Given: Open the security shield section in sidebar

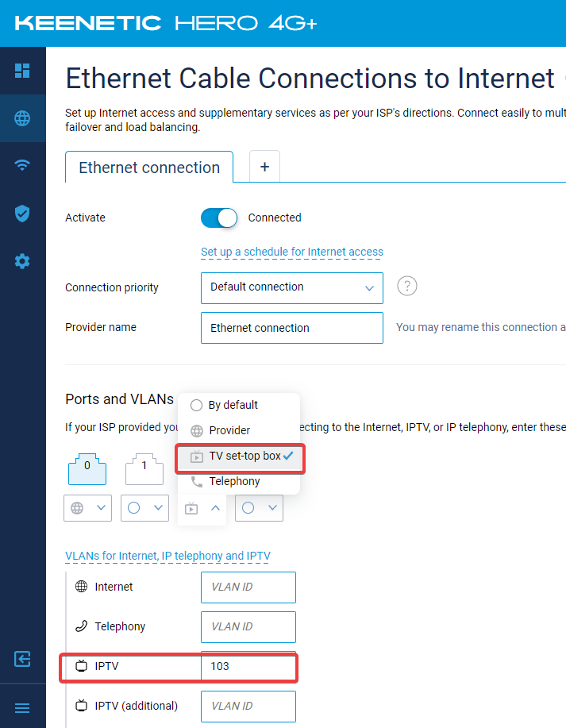Looking at the screenshot, I should (x=22, y=214).
